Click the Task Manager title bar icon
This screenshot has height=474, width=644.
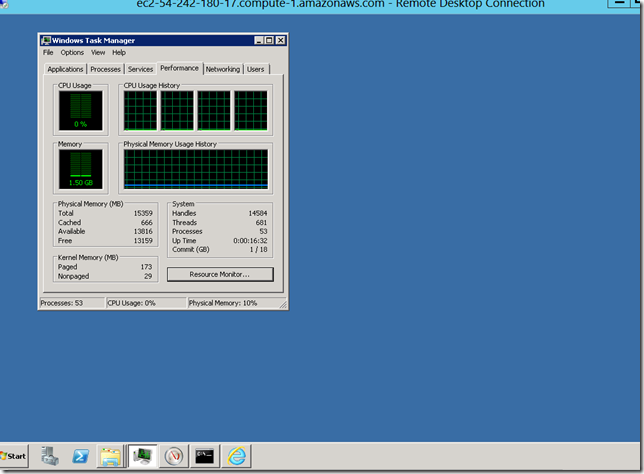click(47, 40)
